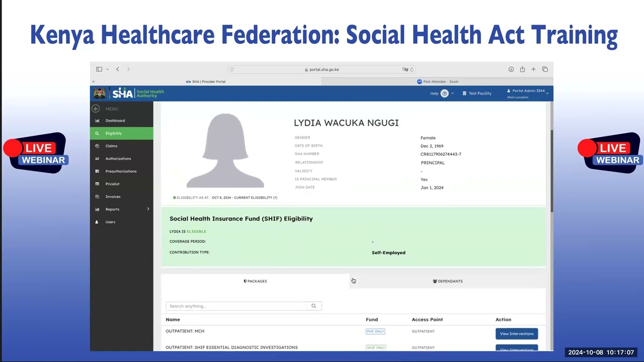Click Reports chart icon in sidebar
This screenshot has width=644, height=362.
[97, 209]
